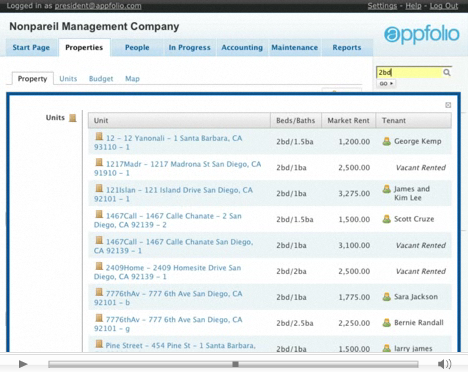
Task: Click unit icon for Pine Street row
Action: [99, 344]
